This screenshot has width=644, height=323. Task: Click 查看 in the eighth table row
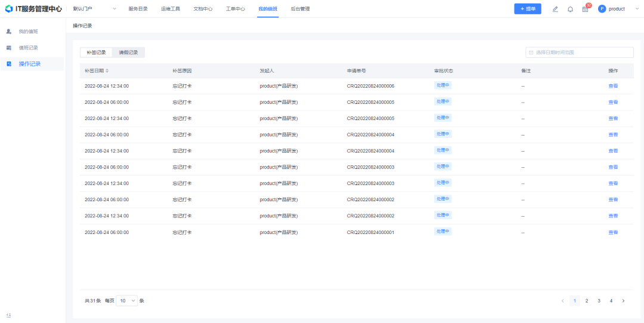coord(613,199)
